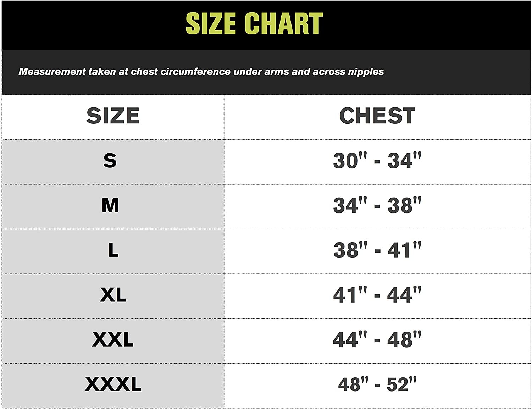Click the 48" - 52" chest value

click(377, 384)
